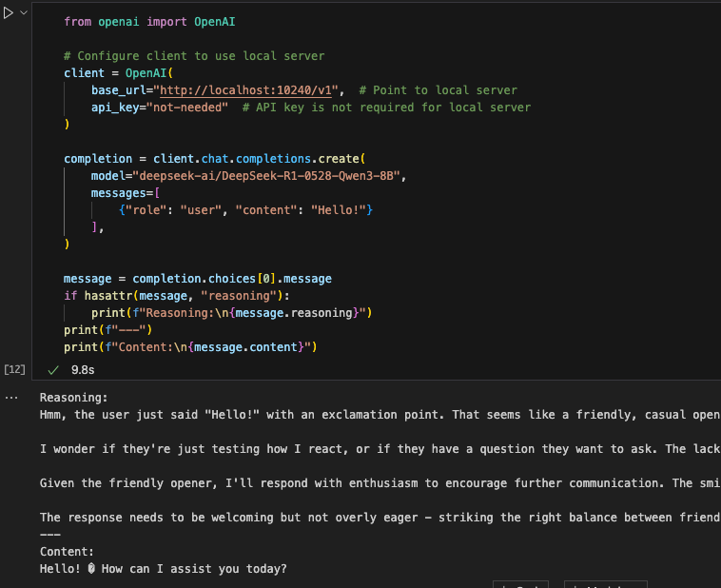Click the 'print(f"---")' line
This screenshot has height=588, width=721.
pos(108,330)
